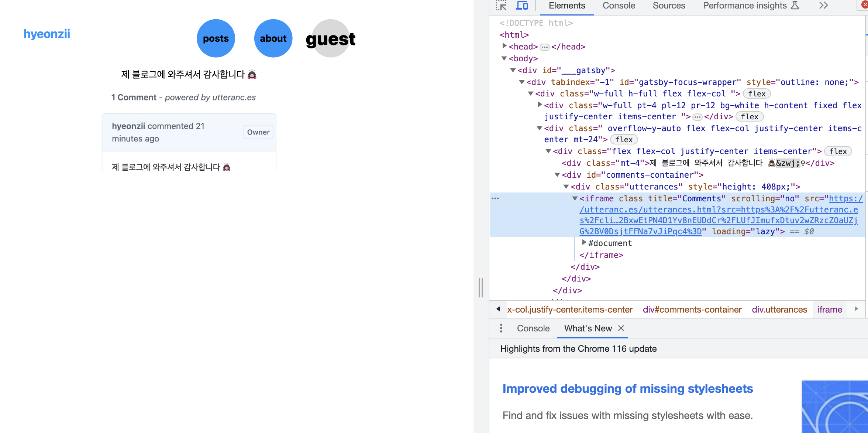Collapse the ___gatsby div

click(x=513, y=70)
